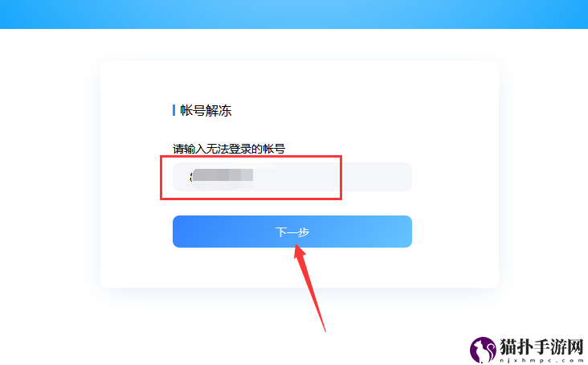The image size is (588, 365).
Task: Select the 帐号解冻 heading
Action: [206, 111]
